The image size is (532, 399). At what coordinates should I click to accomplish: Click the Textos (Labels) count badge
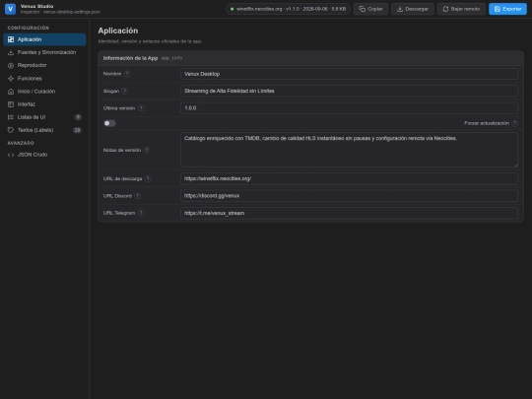(x=78, y=130)
